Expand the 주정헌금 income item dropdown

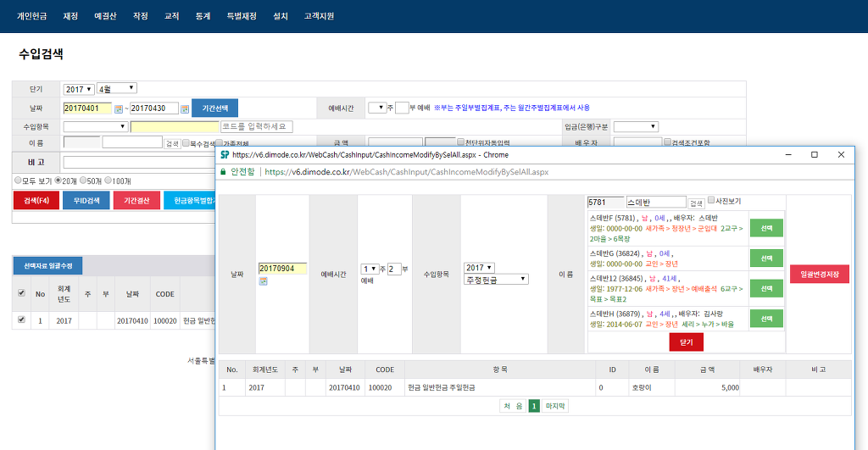click(496, 279)
